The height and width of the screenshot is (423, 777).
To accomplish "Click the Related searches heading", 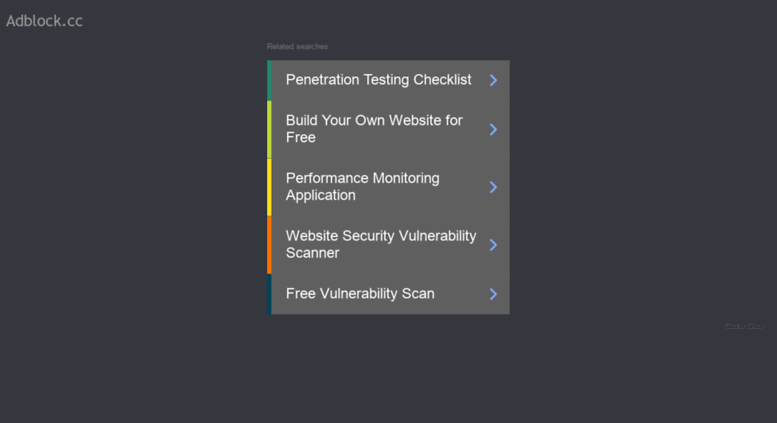I will coord(297,47).
